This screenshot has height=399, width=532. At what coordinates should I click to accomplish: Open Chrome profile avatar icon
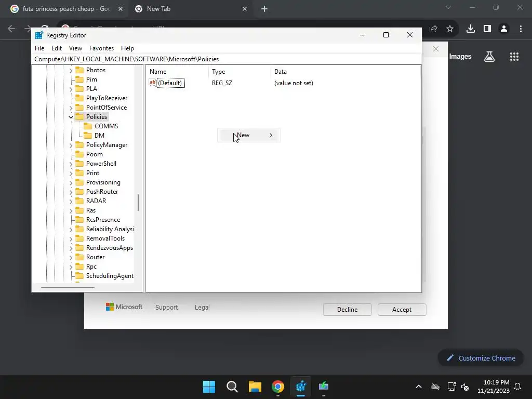point(504,29)
